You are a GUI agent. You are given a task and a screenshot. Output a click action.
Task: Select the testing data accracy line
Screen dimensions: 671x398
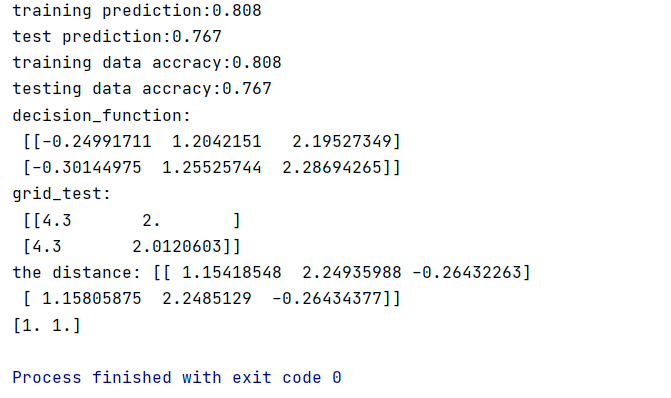point(142,89)
